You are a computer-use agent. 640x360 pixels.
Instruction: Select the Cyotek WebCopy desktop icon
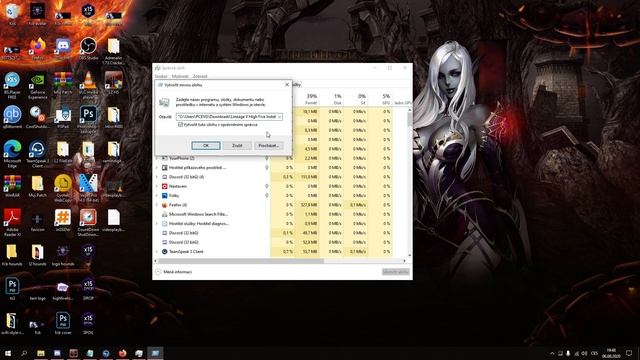coord(62,188)
